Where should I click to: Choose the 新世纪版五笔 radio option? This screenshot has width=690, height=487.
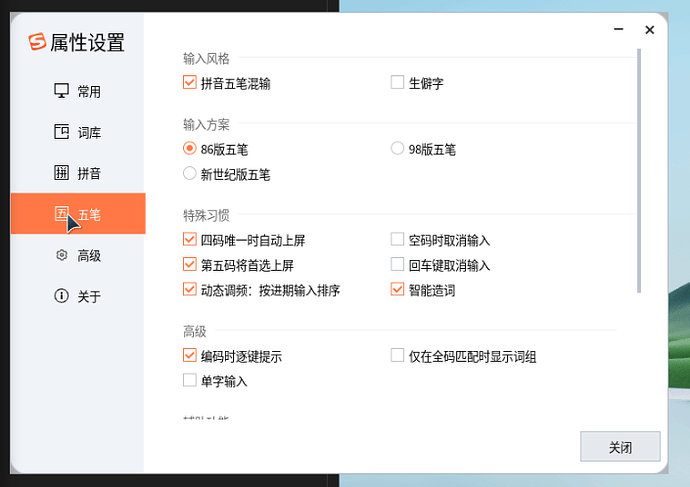click(x=190, y=173)
